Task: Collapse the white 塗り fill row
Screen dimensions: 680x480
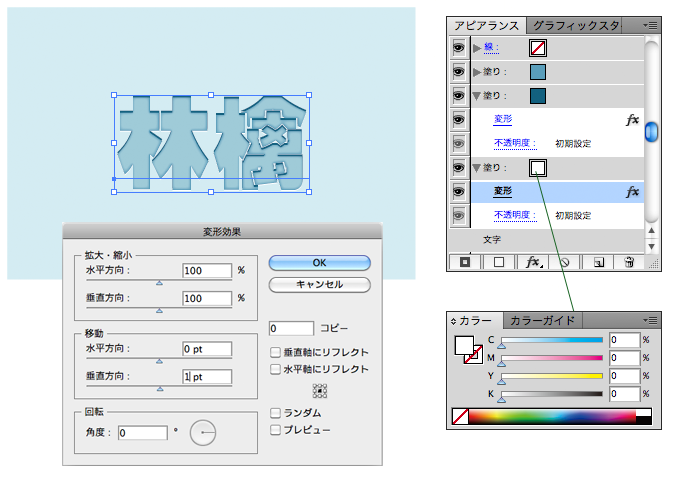Action: (x=476, y=167)
